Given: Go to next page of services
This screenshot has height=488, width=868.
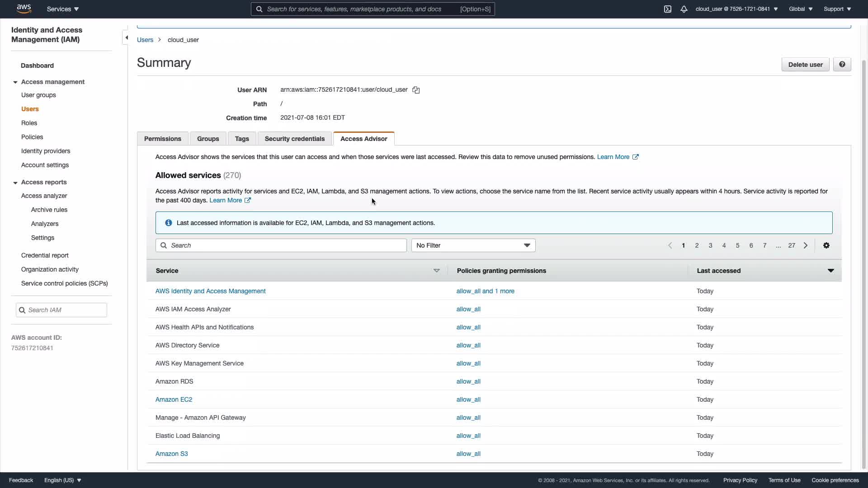Looking at the screenshot, I should pyautogui.click(x=805, y=245).
